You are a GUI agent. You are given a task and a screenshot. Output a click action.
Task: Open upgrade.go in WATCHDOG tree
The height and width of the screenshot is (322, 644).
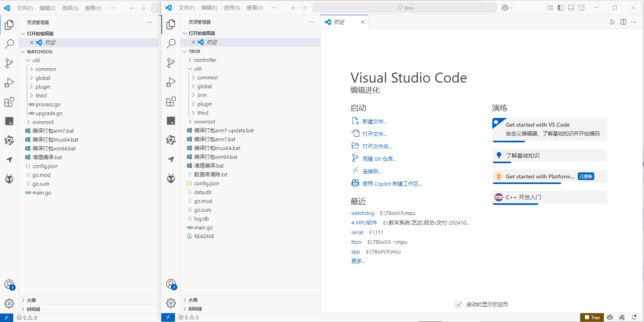89,113
